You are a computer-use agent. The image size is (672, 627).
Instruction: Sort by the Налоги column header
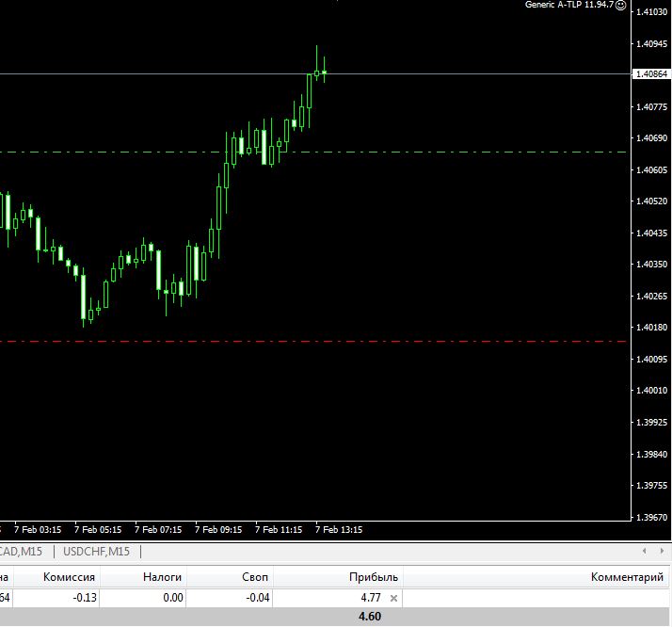coord(162,577)
